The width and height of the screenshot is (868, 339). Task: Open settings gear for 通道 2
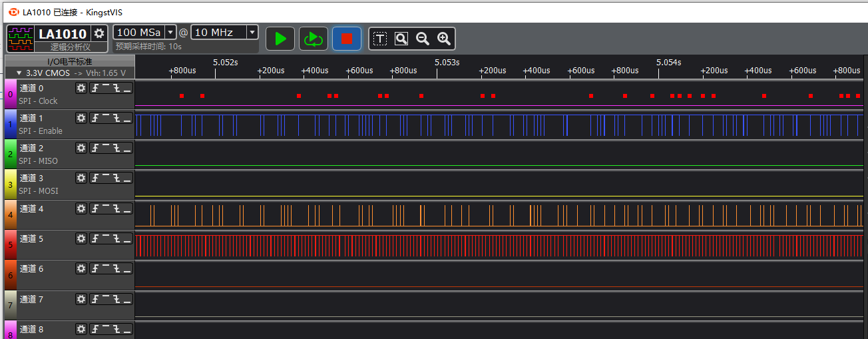click(x=81, y=148)
